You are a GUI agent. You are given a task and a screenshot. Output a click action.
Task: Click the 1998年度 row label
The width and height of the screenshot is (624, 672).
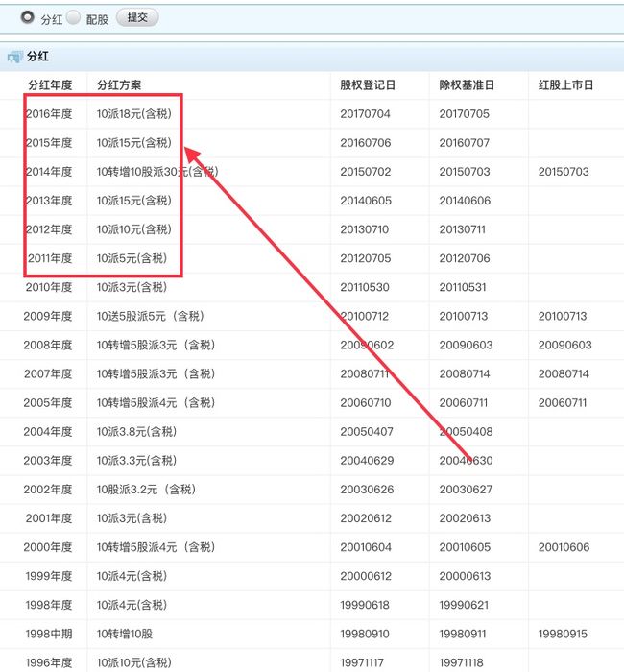(49, 605)
